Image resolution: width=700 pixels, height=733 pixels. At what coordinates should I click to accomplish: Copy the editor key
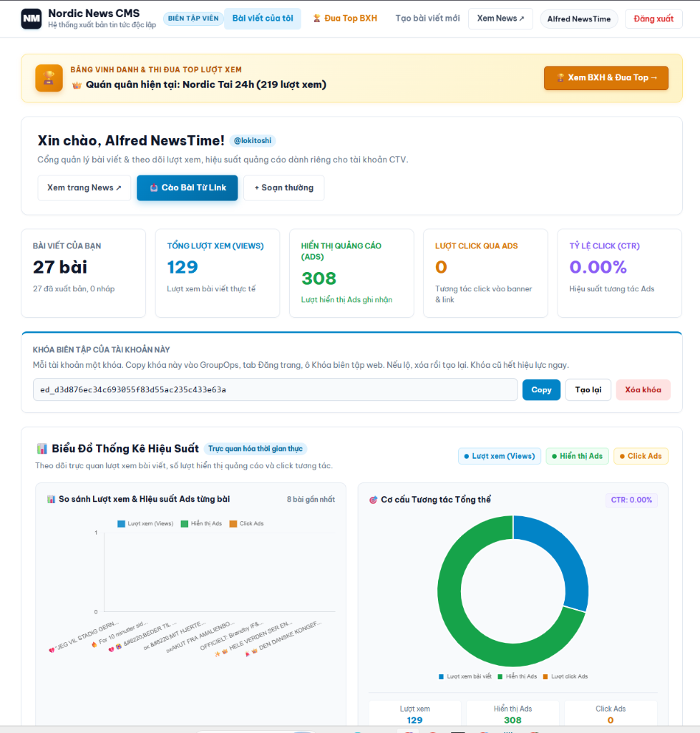click(x=541, y=390)
